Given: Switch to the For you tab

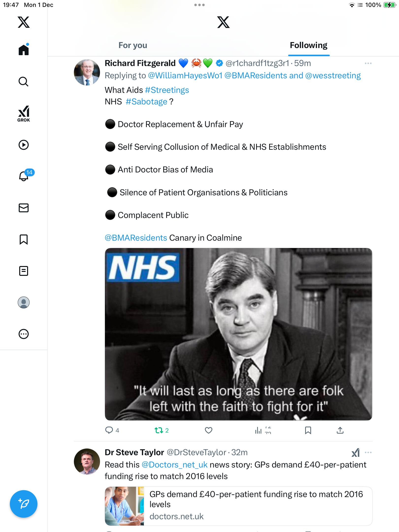Looking at the screenshot, I should [x=133, y=45].
